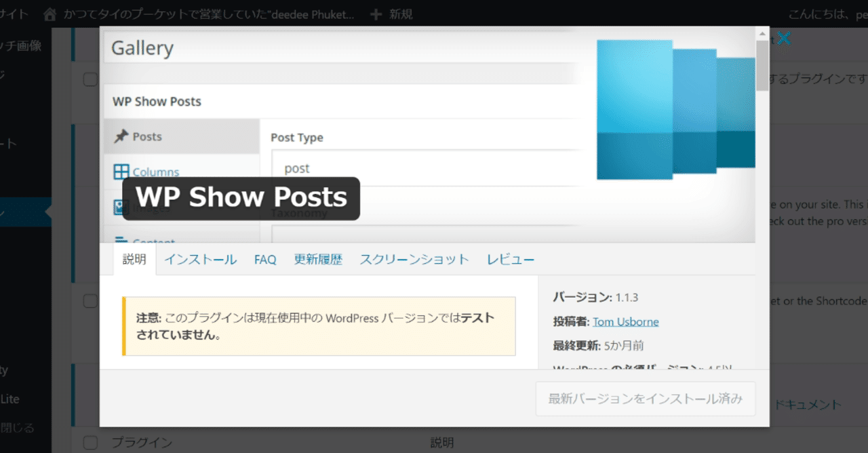Open the FAQ tab
This screenshot has height=453, width=868.
coord(265,259)
